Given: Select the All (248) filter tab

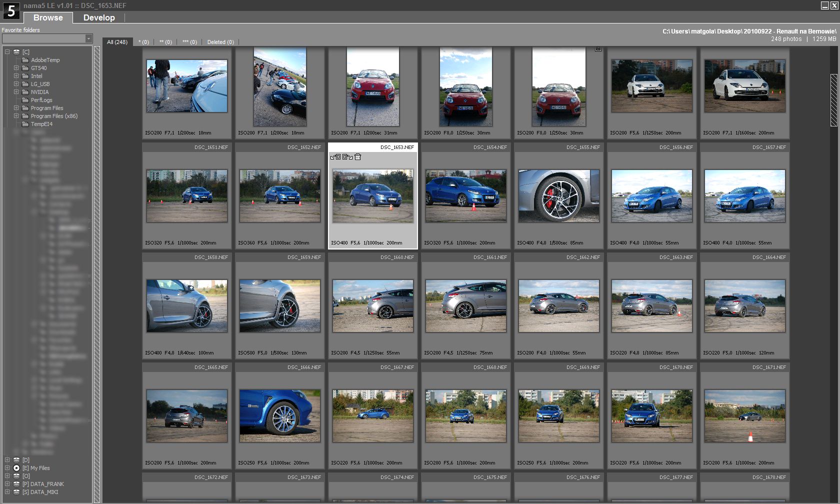Looking at the screenshot, I should point(117,42).
